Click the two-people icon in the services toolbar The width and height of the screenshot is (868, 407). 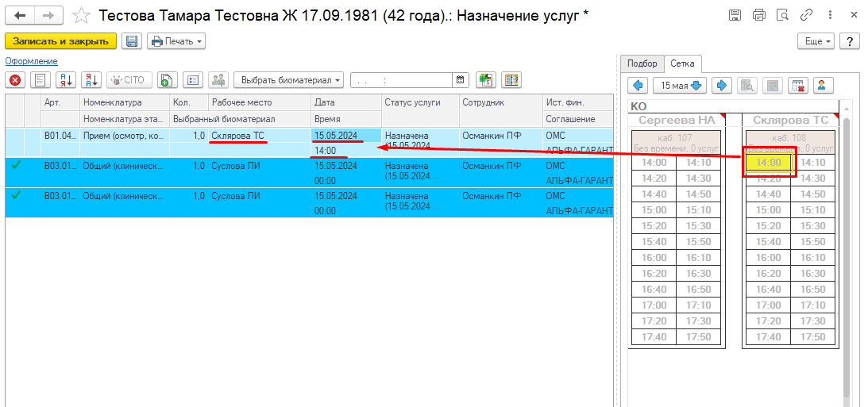218,80
